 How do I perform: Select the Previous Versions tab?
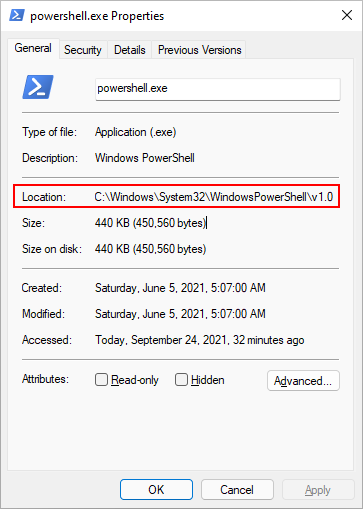tap(199, 50)
